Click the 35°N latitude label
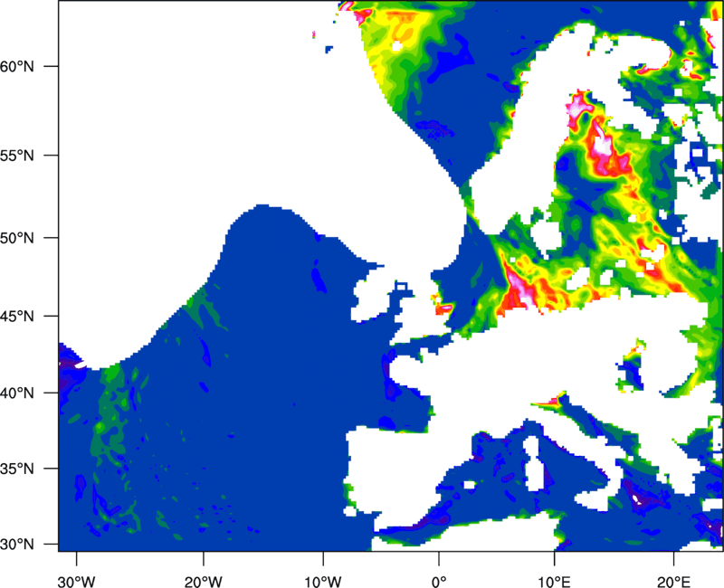The height and width of the screenshot is (588, 724). 17,469
